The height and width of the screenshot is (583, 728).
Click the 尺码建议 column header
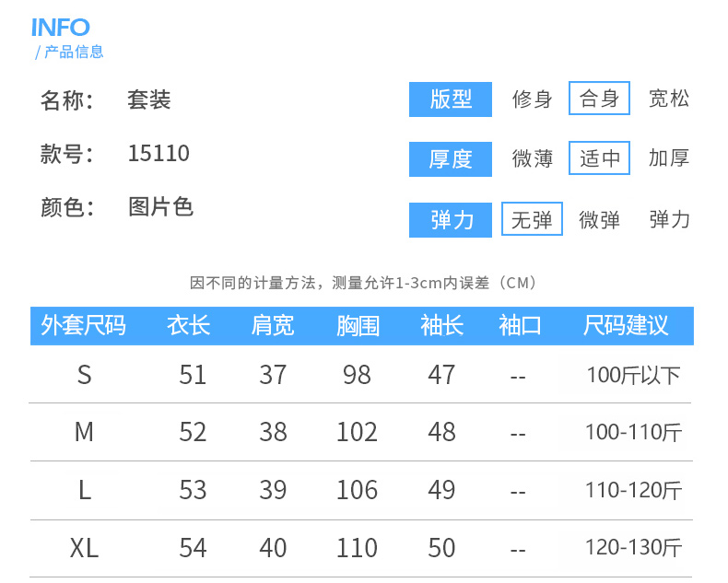click(627, 325)
